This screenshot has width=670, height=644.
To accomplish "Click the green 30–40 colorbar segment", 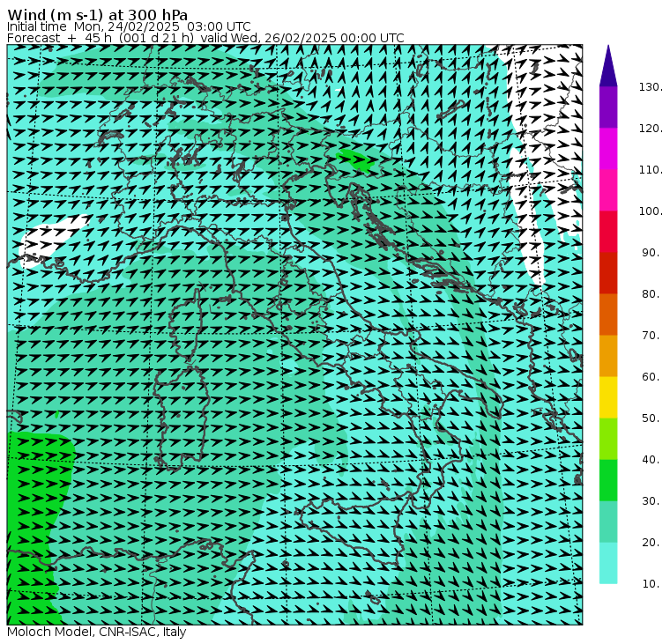I will coord(608,480).
